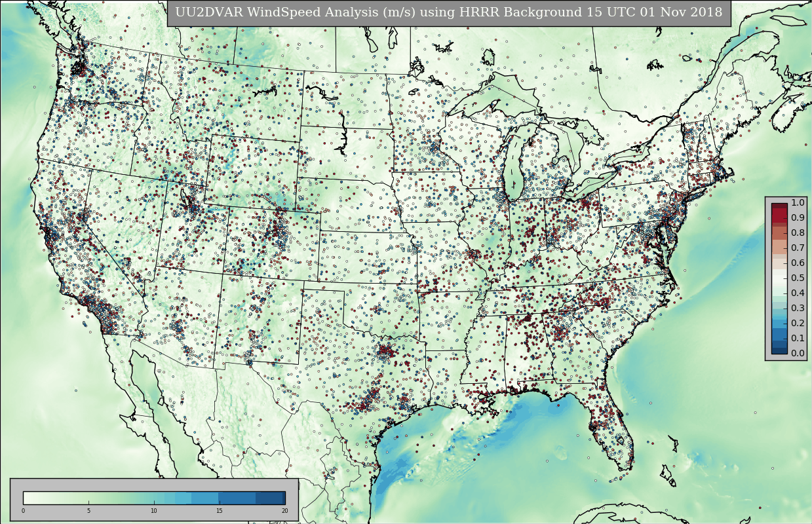Viewport: 812px width, 524px height.
Task: Select the 0.7 label on right colorbar
Action: (x=798, y=248)
